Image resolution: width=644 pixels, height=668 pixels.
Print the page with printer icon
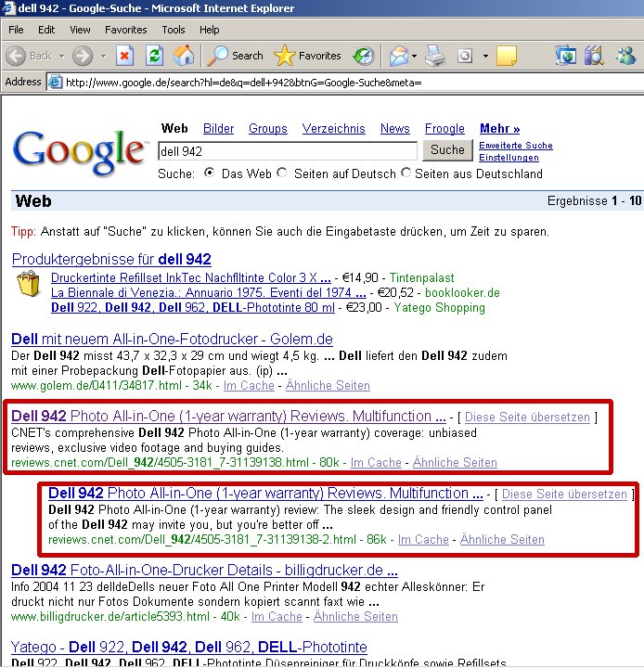(435, 56)
